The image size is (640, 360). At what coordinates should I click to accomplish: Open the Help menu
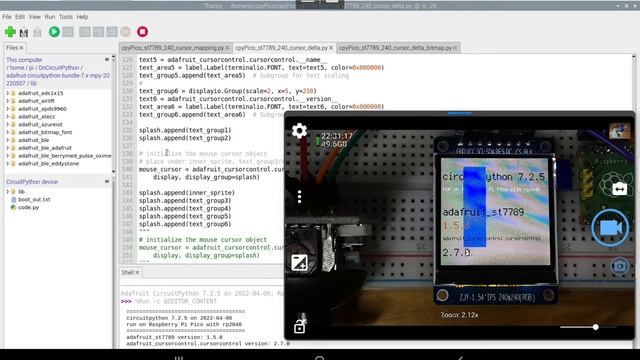[x=82, y=17]
